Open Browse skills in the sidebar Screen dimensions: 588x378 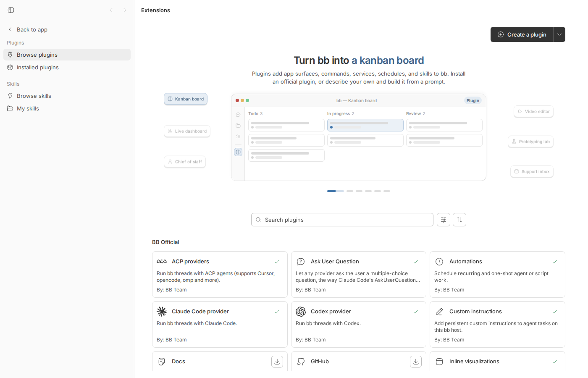pos(67,96)
